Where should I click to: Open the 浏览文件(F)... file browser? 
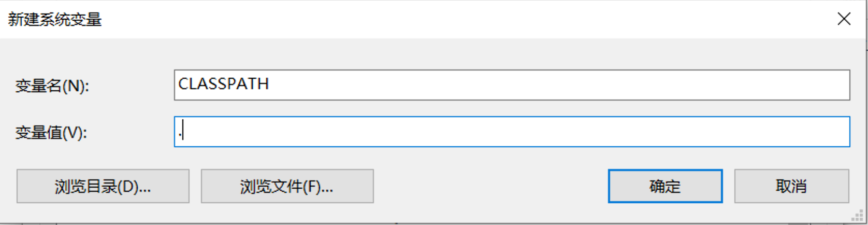pyautogui.click(x=287, y=186)
